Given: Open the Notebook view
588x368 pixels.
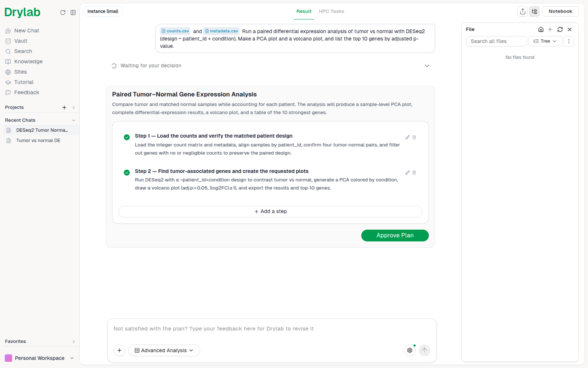Looking at the screenshot, I should pyautogui.click(x=560, y=11).
